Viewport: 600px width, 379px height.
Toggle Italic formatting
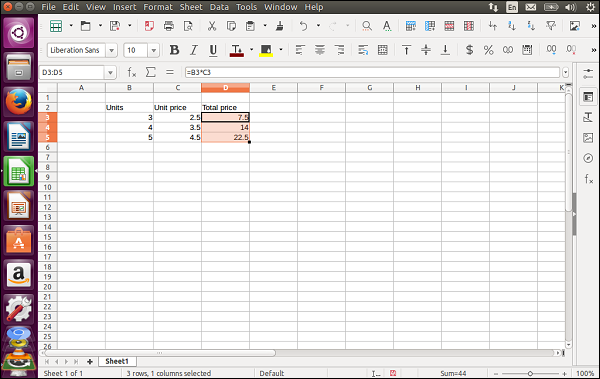(x=194, y=50)
